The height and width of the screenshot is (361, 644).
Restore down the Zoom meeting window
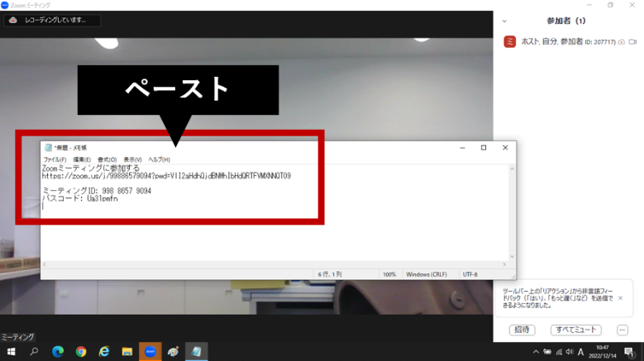(x=610, y=5)
